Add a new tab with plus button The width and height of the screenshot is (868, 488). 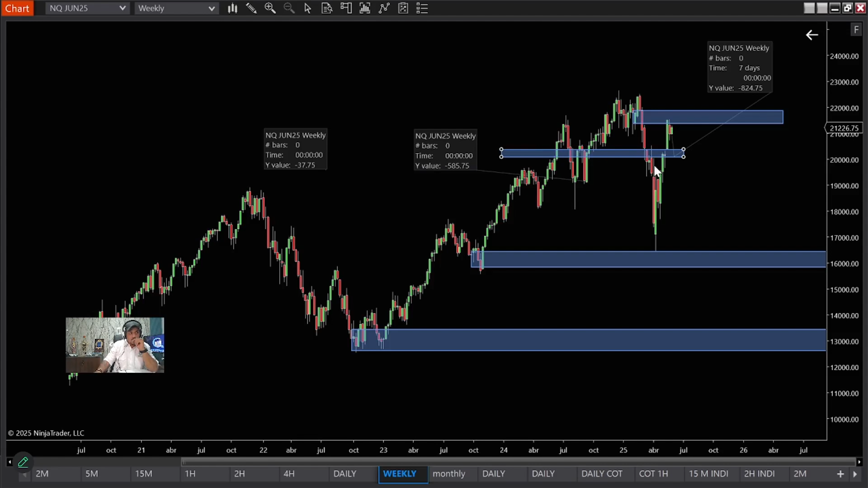click(x=840, y=474)
